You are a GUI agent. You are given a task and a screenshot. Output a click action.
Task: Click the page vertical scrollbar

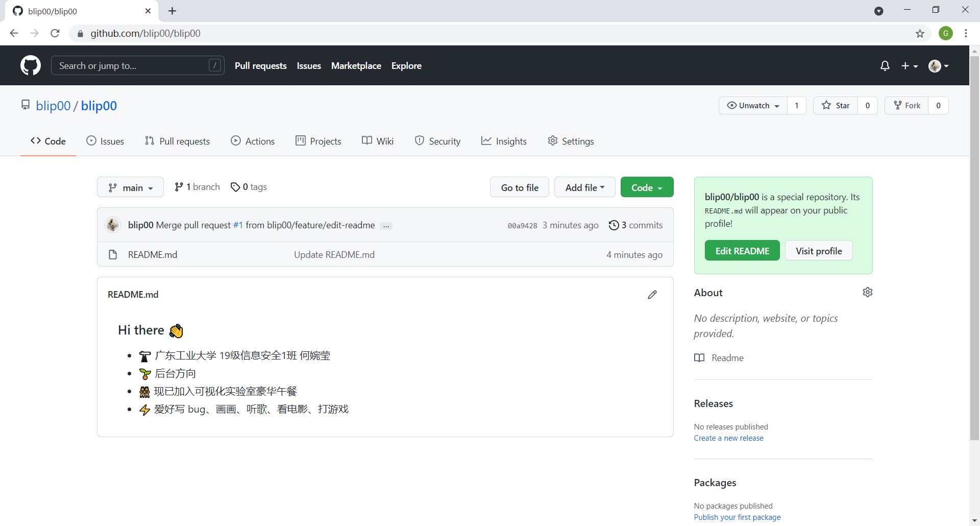point(974,248)
